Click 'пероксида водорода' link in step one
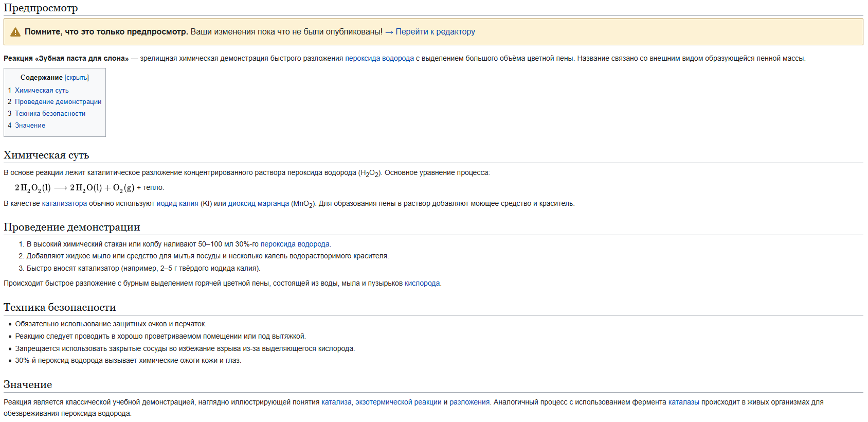868x422 pixels. [295, 244]
